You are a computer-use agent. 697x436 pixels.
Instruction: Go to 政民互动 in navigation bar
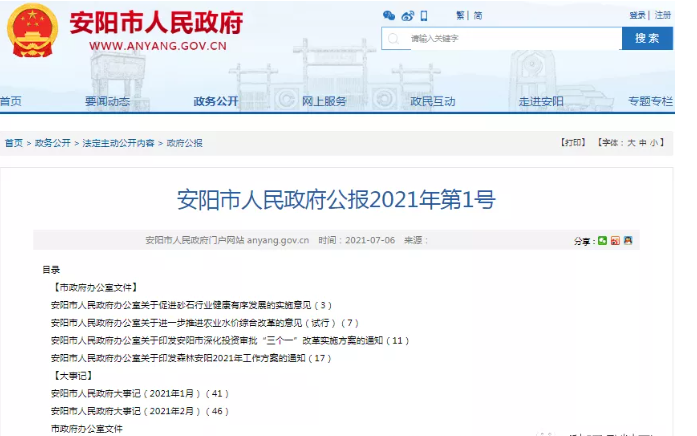pos(432,101)
